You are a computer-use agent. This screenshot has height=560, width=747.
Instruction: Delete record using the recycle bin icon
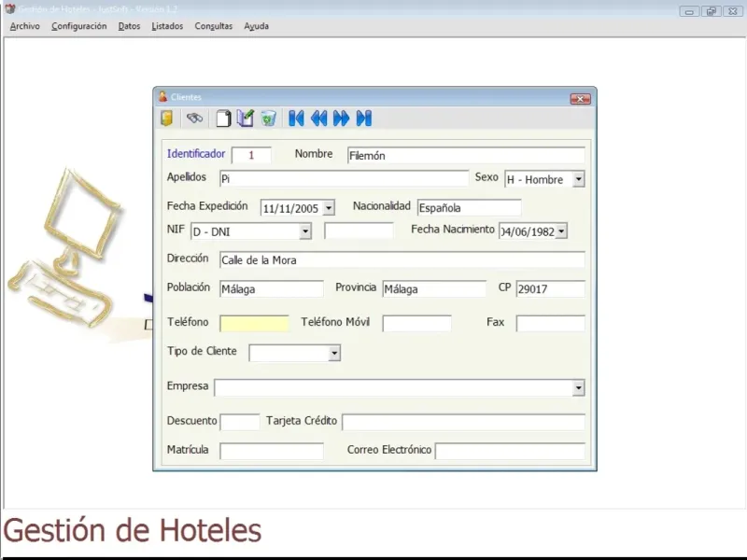[x=268, y=119]
